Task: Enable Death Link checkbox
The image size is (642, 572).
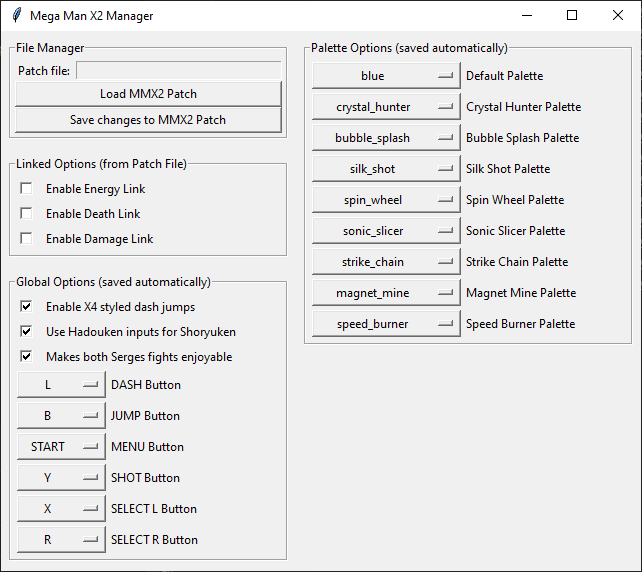Action: (x=26, y=213)
